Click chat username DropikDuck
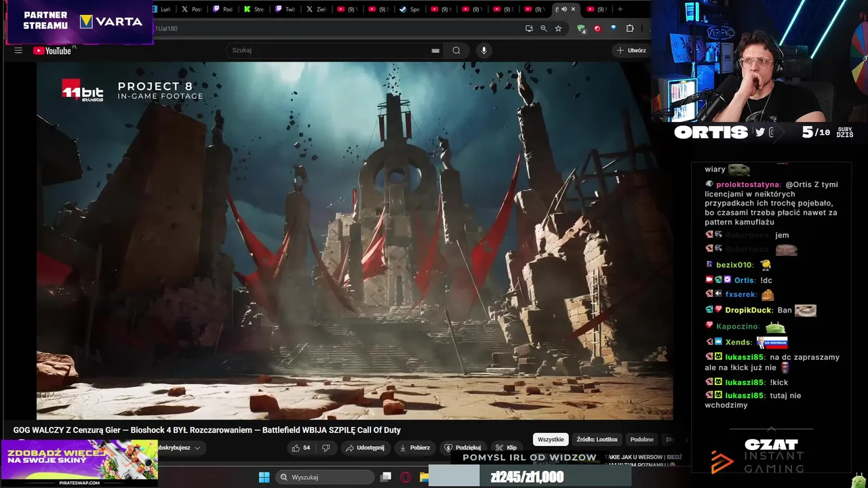868x488 pixels. pos(749,310)
